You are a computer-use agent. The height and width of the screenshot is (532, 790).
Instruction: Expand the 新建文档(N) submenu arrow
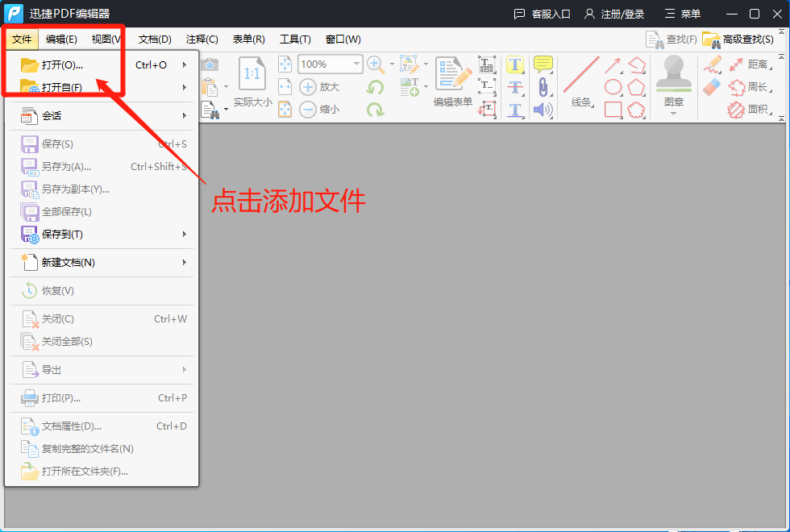185,262
